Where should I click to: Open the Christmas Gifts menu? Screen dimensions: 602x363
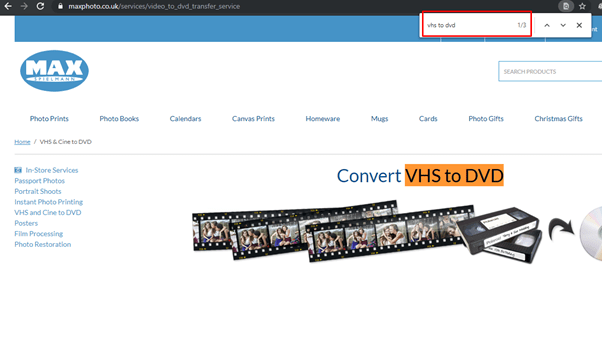pos(559,119)
